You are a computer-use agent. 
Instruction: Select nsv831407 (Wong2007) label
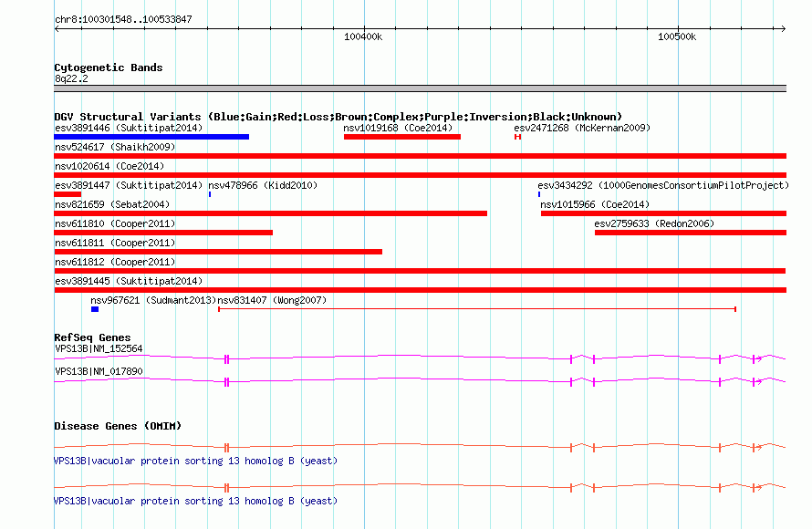pos(272,300)
